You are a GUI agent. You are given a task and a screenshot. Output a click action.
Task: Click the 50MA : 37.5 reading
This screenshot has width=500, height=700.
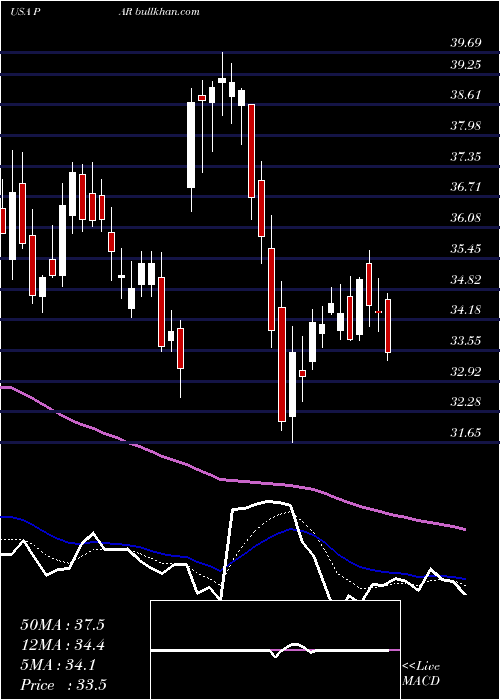pos(62,625)
